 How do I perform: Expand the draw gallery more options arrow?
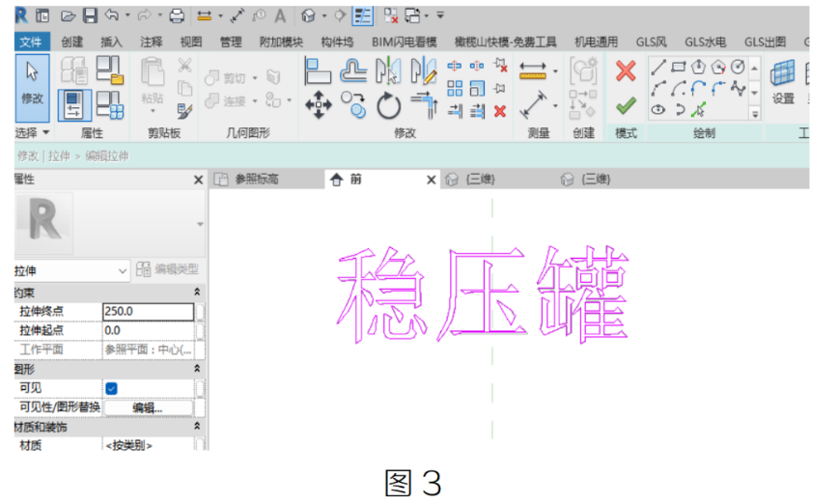[754, 113]
